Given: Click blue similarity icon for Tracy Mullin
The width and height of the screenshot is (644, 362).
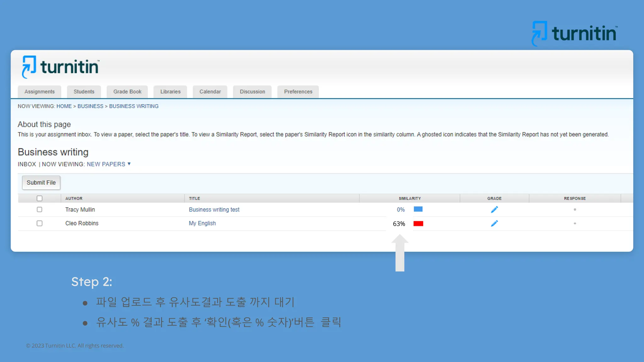Looking at the screenshot, I should coord(418,209).
